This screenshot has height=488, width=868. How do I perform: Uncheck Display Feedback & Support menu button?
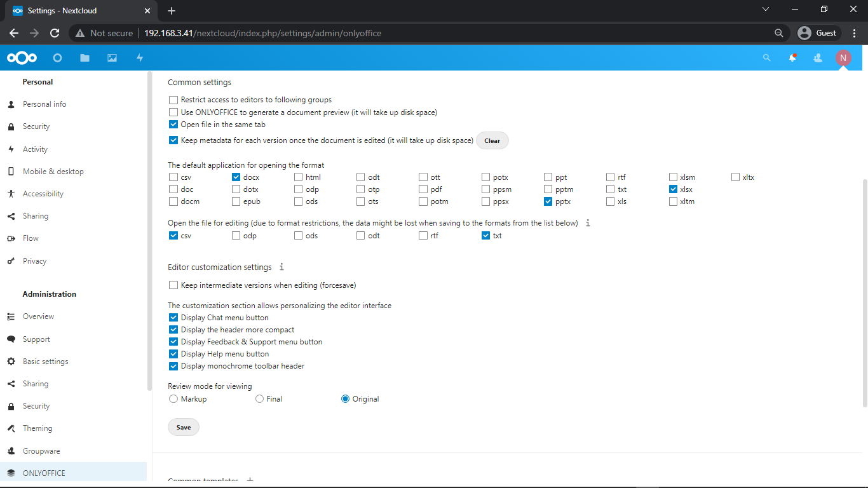click(173, 342)
